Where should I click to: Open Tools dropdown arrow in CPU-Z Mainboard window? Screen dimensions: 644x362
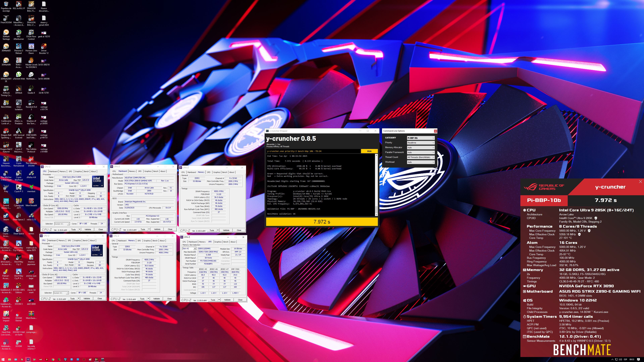149,229
